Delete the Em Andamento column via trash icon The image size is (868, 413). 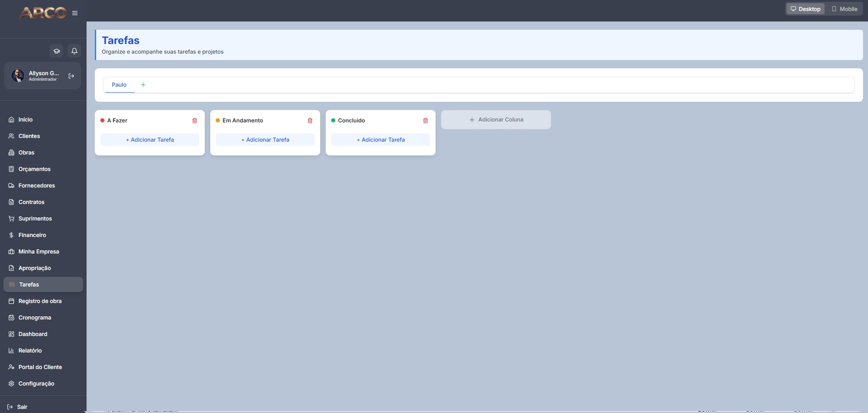click(310, 121)
